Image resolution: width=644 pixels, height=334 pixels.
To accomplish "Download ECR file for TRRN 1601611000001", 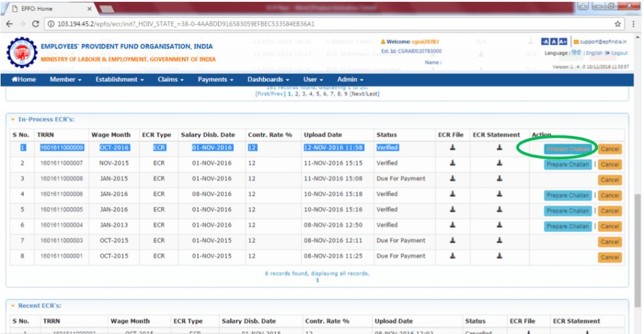I will pos(452,256).
